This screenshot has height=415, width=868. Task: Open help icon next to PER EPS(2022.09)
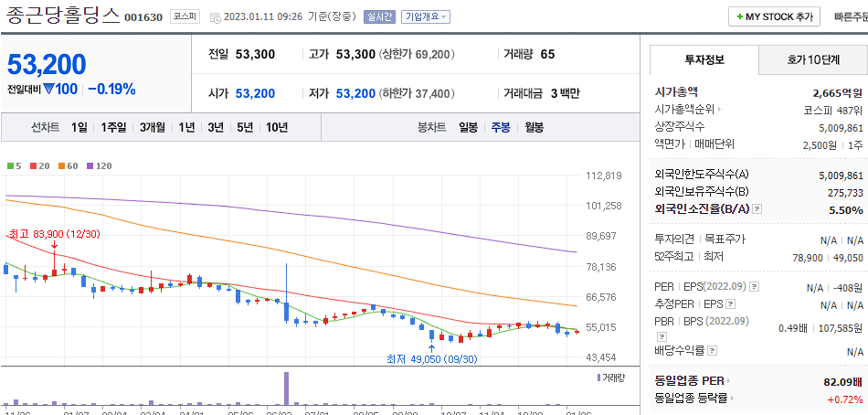(754, 287)
